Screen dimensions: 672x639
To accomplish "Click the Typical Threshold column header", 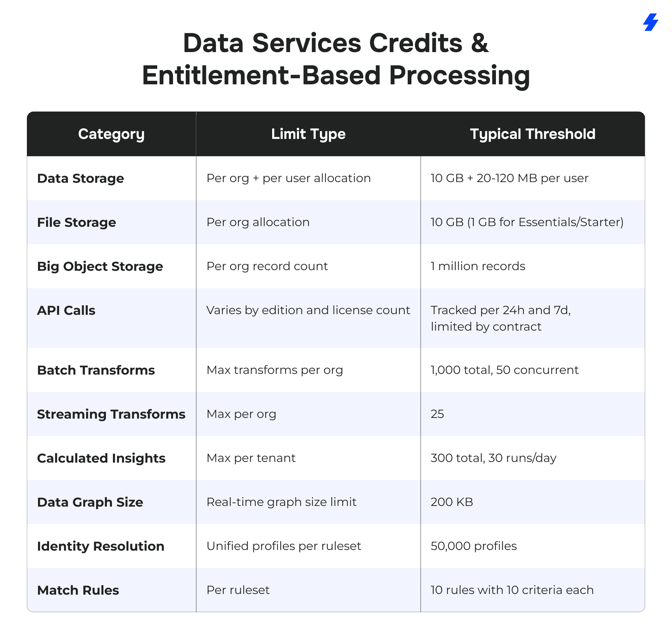I will pyautogui.click(x=532, y=134).
